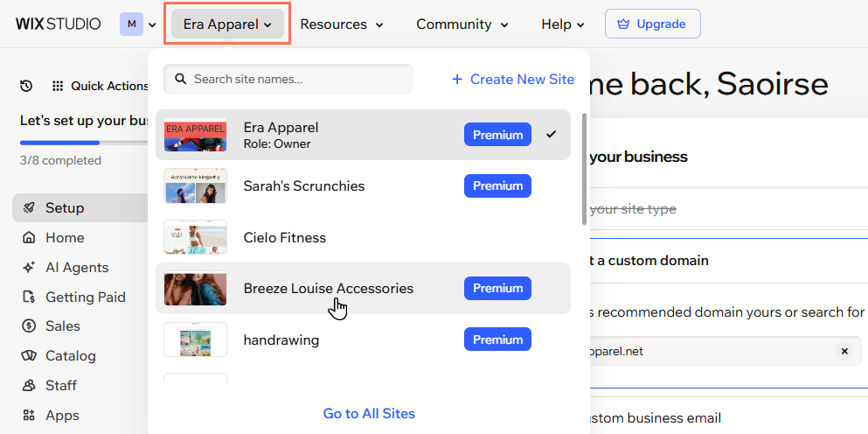The width and height of the screenshot is (868, 434).
Task: Click the Sales dollar icon
Action: [x=28, y=325]
